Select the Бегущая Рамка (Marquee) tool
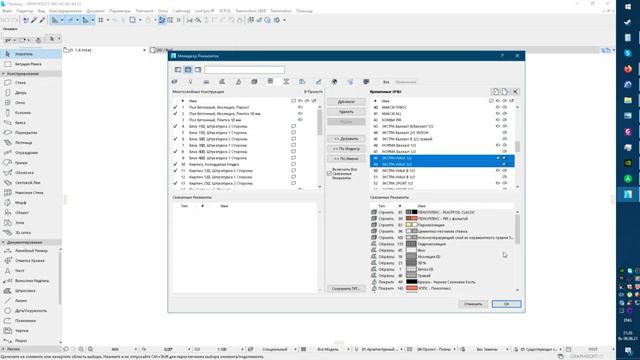 pyautogui.click(x=31, y=64)
